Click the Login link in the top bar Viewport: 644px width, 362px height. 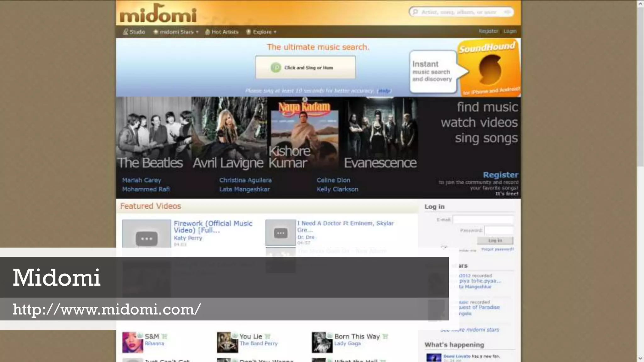click(x=510, y=31)
